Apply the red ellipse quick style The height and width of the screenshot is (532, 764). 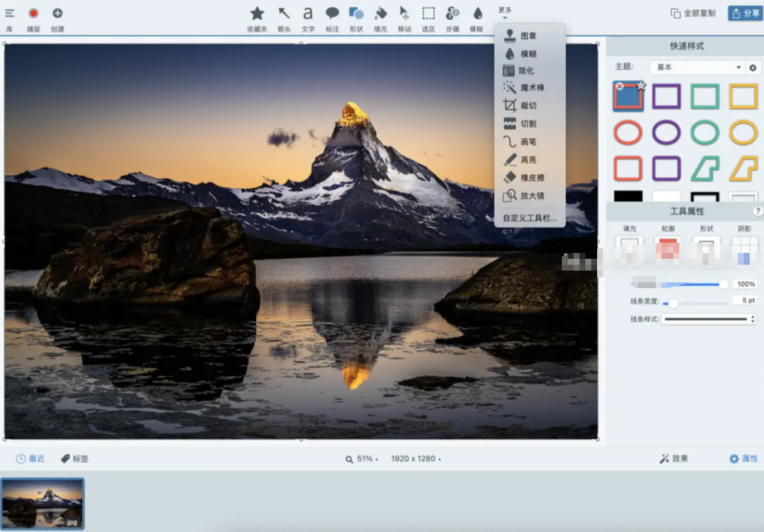(628, 132)
